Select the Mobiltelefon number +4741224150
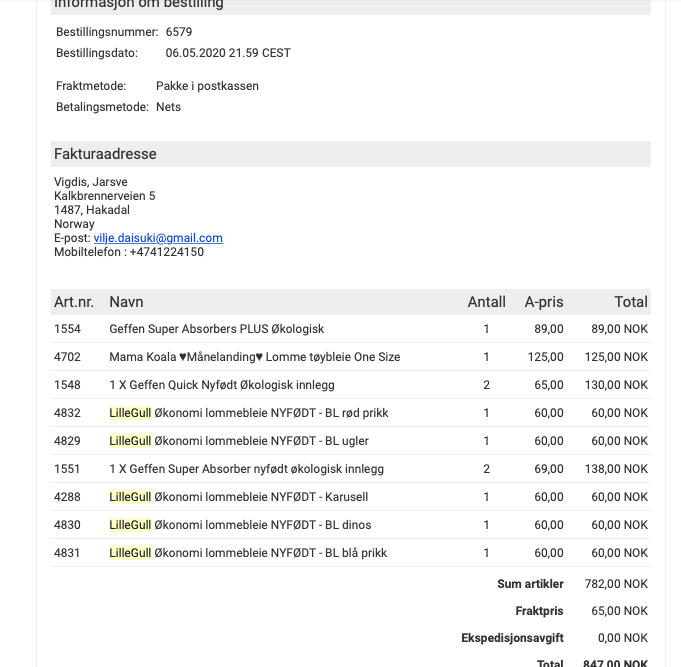The width and height of the screenshot is (681, 667). click(x=167, y=252)
